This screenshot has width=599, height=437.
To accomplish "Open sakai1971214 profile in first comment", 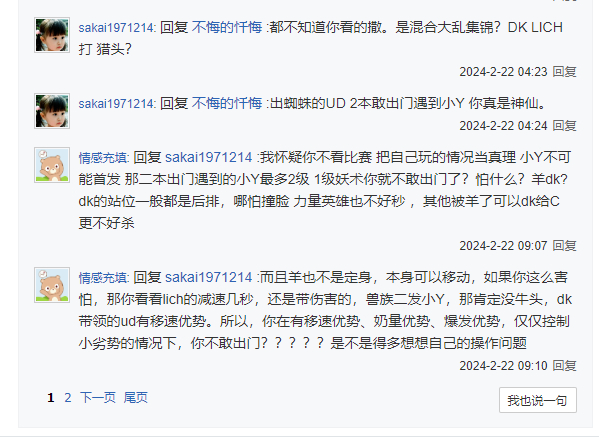I will tap(117, 28).
